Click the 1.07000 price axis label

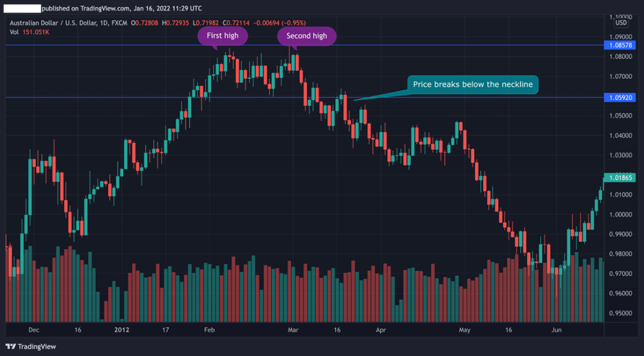click(620, 77)
